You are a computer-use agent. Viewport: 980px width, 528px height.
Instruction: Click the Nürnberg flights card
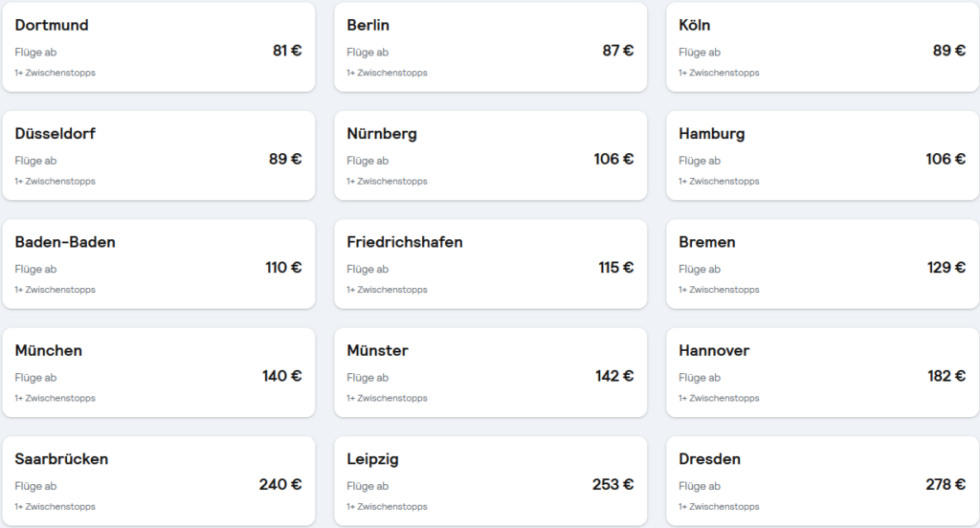point(491,156)
